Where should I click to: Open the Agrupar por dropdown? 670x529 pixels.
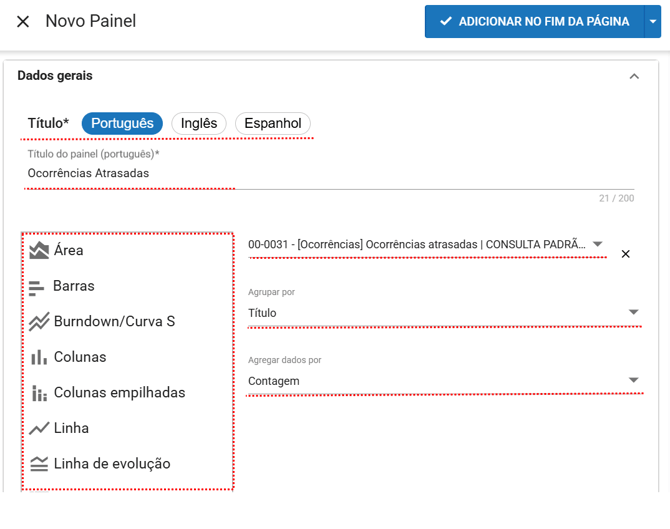(x=633, y=313)
